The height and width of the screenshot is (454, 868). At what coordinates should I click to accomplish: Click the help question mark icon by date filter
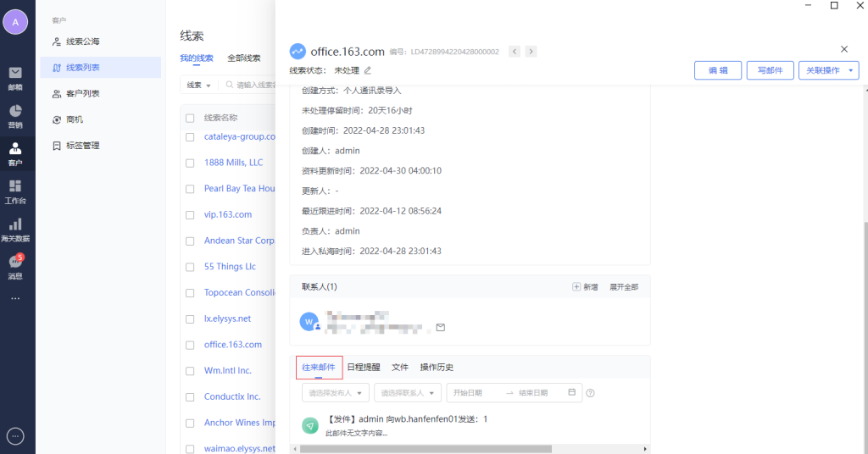click(590, 393)
